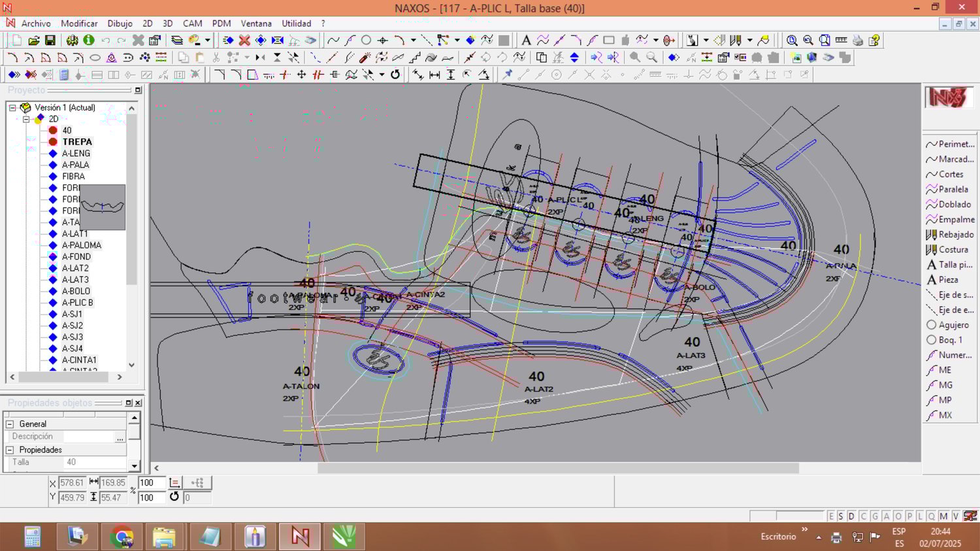Toggle the 'D' status bar indicator
The height and width of the screenshot is (551, 980).
coord(851,516)
